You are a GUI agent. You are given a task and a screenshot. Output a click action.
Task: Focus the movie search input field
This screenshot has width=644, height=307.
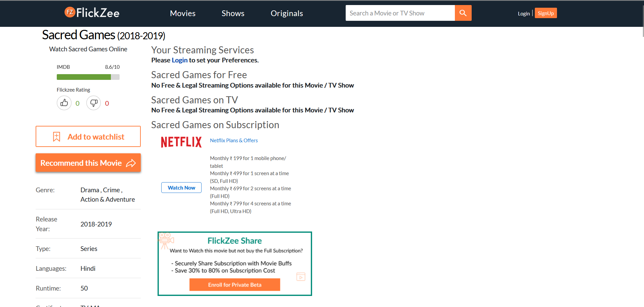coord(400,13)
